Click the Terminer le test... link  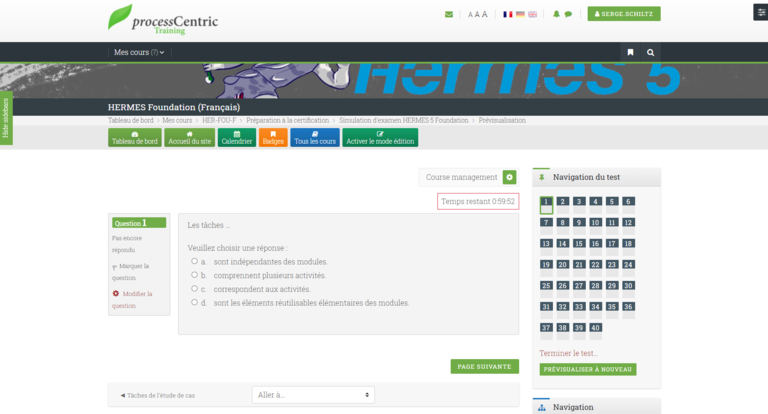click(x=569, y=353)
